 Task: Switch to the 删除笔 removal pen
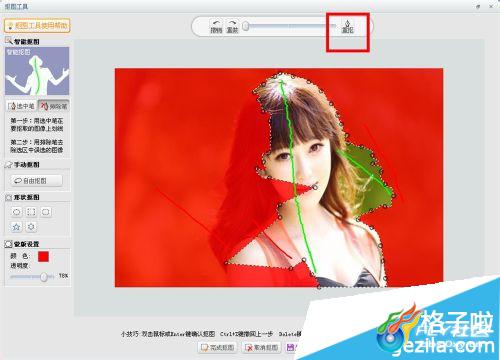pyautogui.click(x=54, y=106)
